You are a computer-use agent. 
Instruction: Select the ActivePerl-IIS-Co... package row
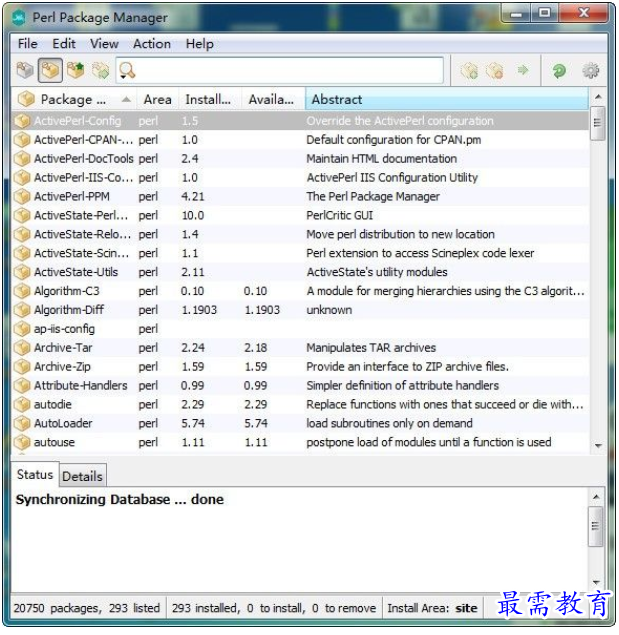click(300, 177)
